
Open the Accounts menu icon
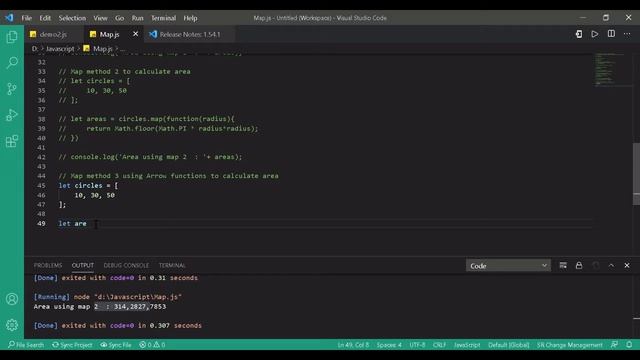click(12, 299)
